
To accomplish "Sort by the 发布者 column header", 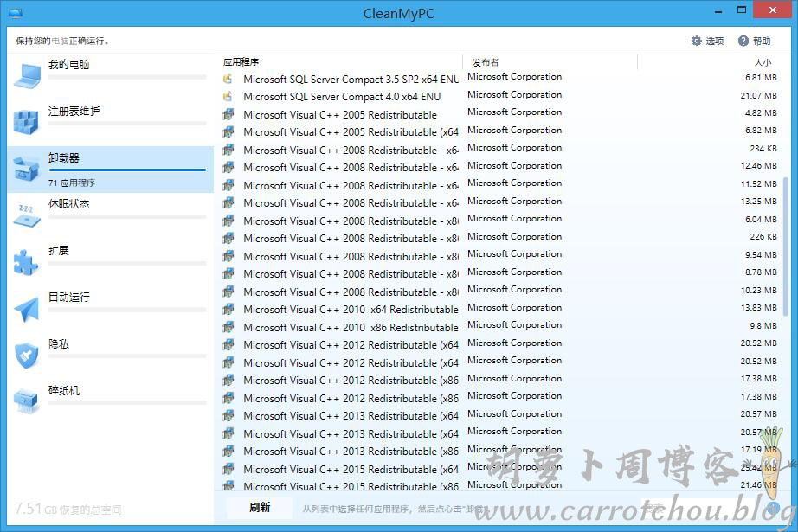I will click(x=486, y=62).
